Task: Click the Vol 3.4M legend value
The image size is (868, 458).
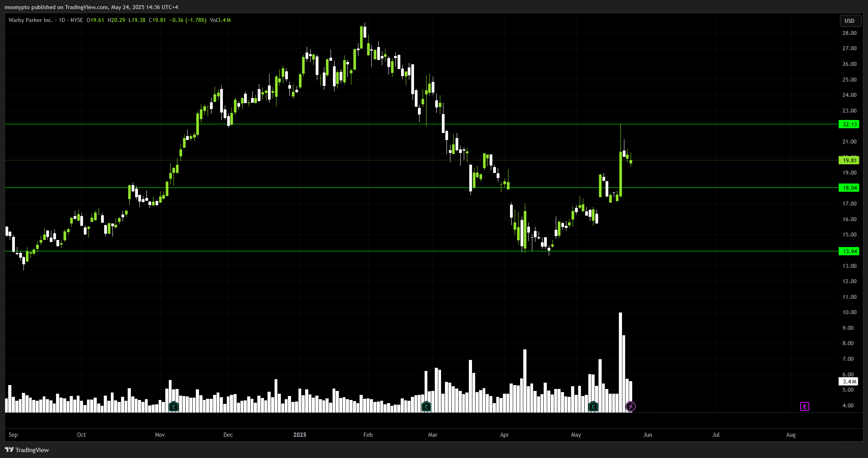Action: 220,20
